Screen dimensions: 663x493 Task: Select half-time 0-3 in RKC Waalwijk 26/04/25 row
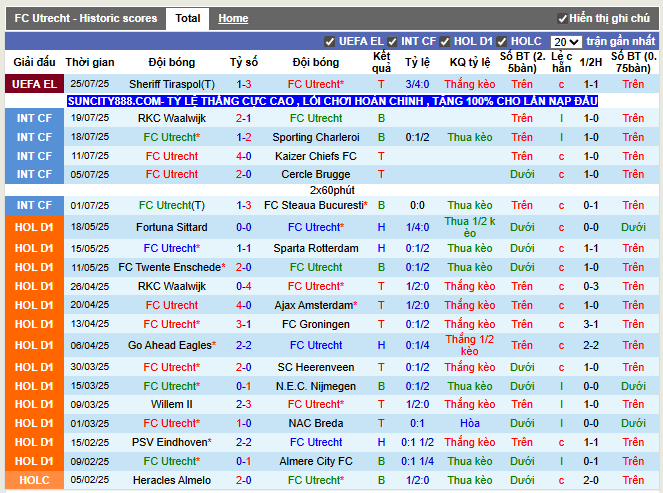(x=591, y=286)
